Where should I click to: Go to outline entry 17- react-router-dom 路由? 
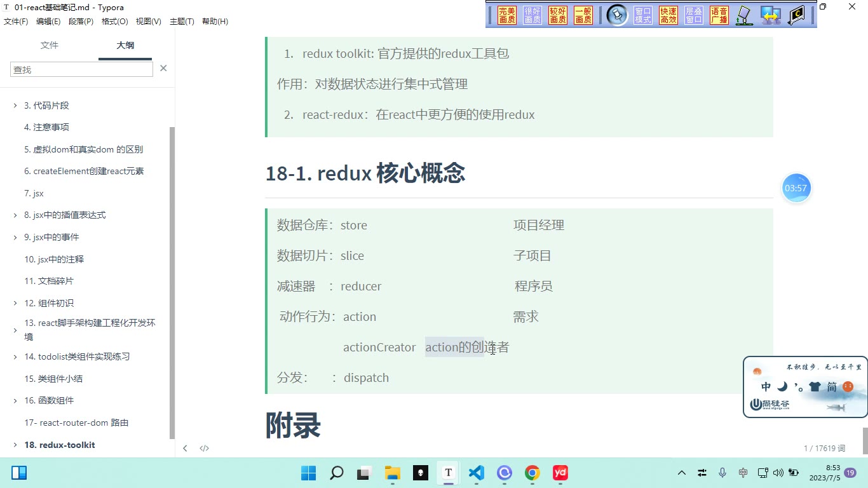click(76, 423)
